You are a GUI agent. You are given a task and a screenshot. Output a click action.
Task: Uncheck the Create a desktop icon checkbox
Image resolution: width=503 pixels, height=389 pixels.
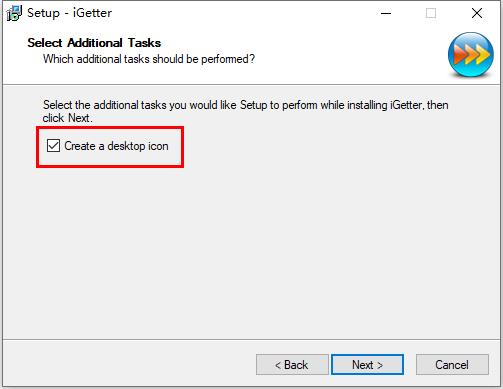(53, 146)
